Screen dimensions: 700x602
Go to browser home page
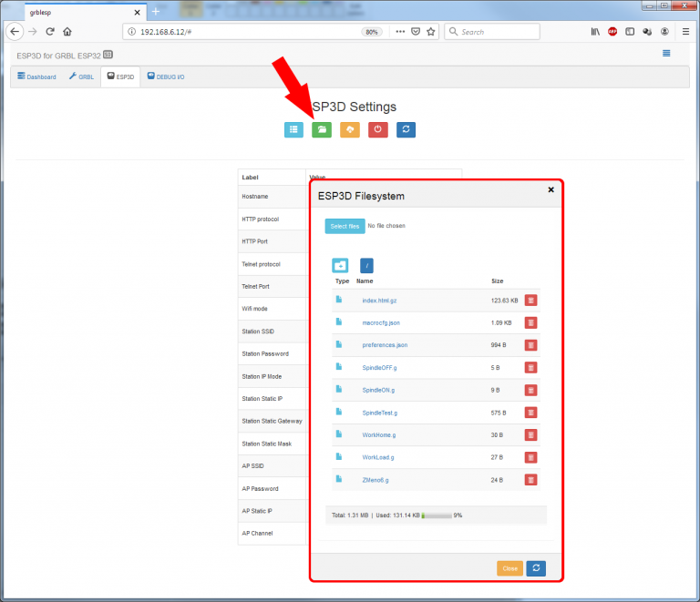[67, 32]
